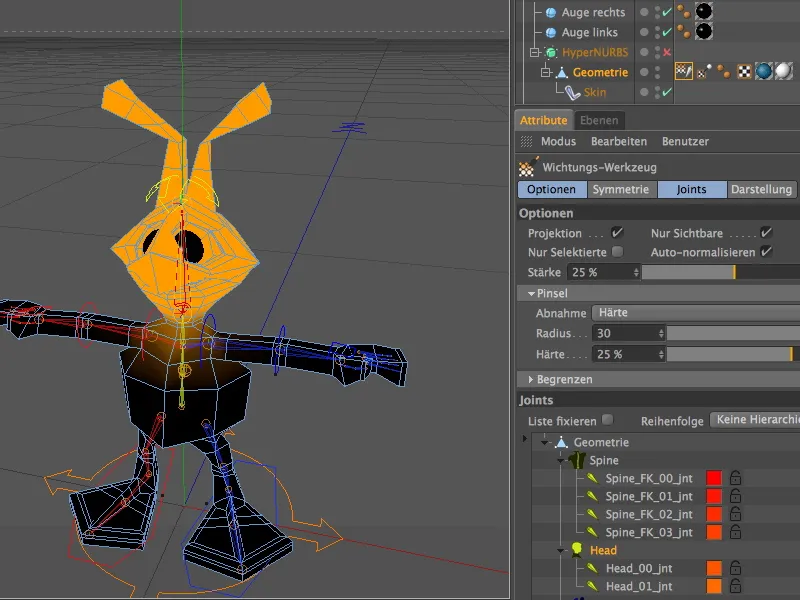Click the HyperNURBS object icon
Image resolution: width=800 pixels, height=600 pixels.
click(551, 52)
